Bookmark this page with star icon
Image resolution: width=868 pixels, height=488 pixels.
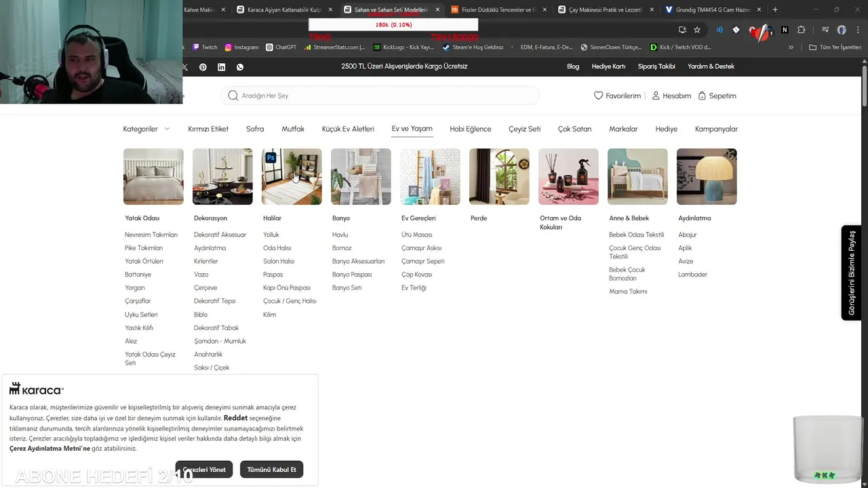[697, 30]
